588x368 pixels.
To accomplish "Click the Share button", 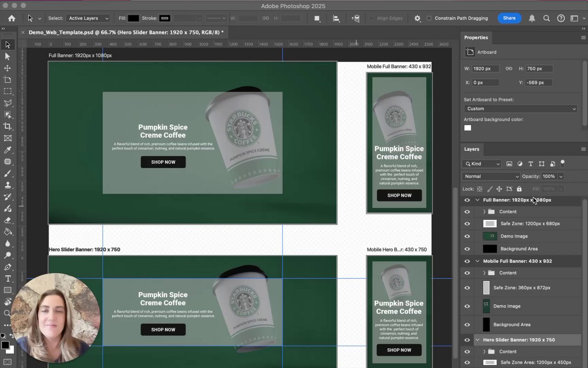I will (509, 18).
